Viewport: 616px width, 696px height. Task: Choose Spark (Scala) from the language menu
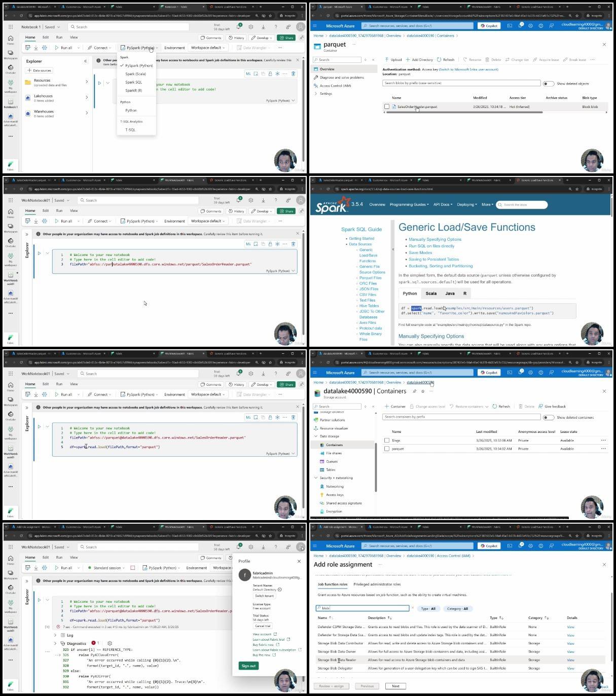click(x=135, y=74)
